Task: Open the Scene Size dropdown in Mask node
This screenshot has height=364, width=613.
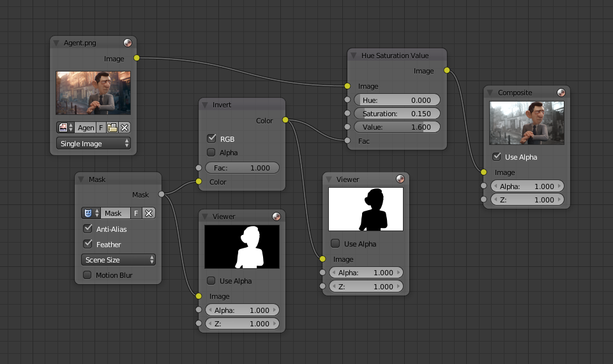Action: pyautogui.click(x=119, y=260)
